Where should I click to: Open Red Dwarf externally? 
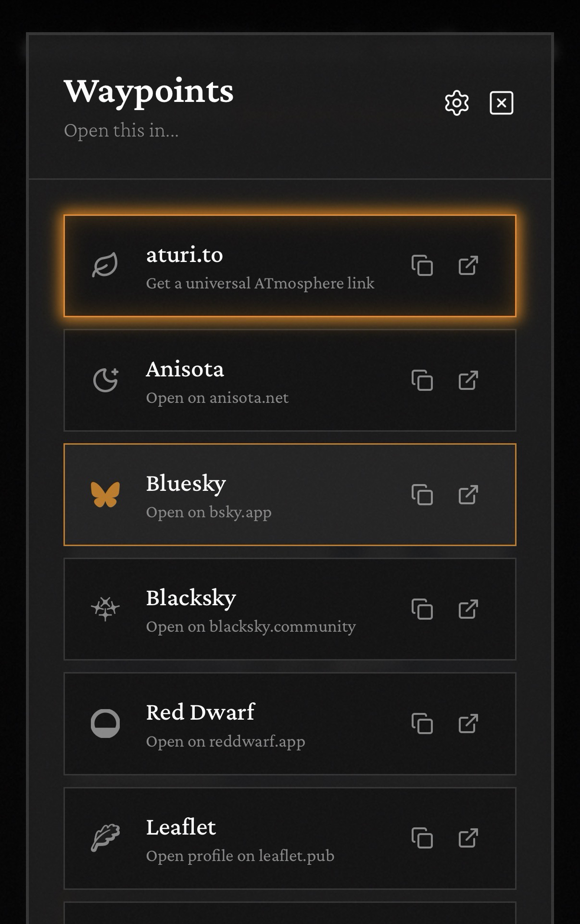click(468, 724)
